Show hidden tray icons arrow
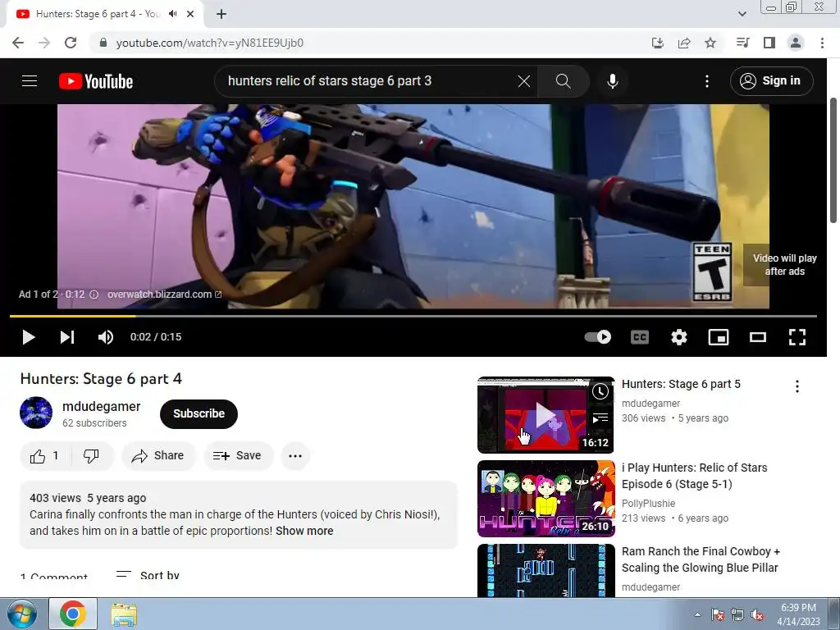This screenshot has height=630, width=840. coord(697,614)
